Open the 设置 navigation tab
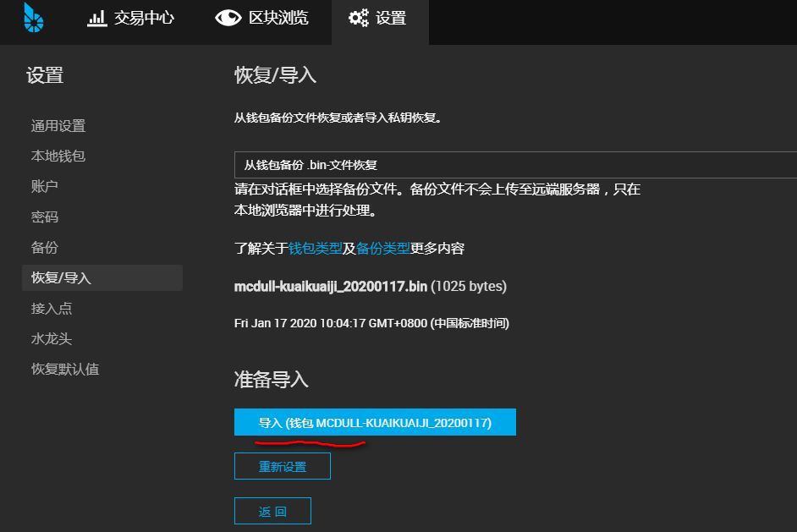Screen dimensions: 797x532 point(380,20)
